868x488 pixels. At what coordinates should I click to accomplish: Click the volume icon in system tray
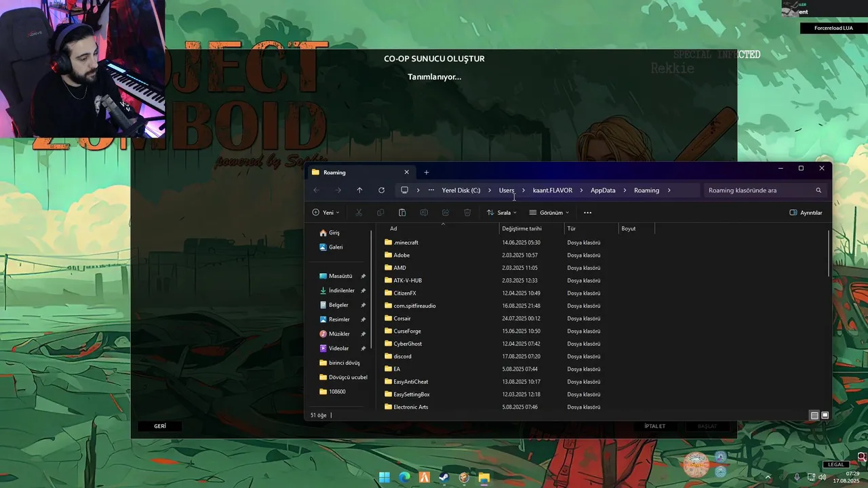[x=823, y=477]
